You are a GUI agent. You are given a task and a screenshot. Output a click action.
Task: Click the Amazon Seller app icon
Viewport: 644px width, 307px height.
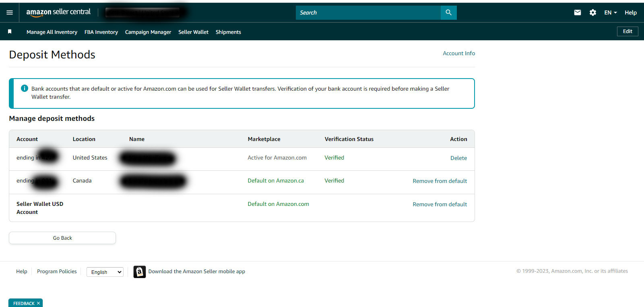[x=139, y=272]
